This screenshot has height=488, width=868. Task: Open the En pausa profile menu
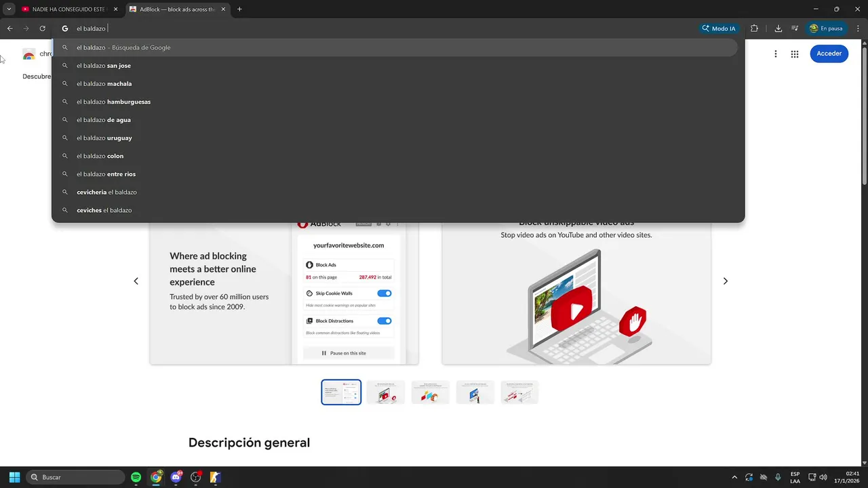pyautogui.click(x=826, y=28)
